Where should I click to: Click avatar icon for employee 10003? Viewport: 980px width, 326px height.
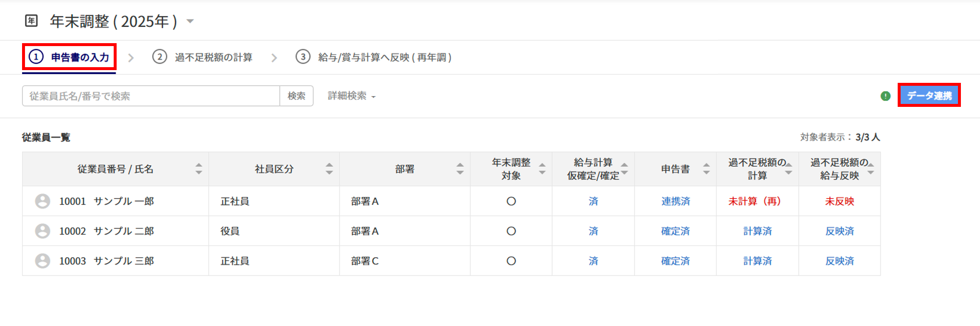pyautogui.click(x=43, y=261)
